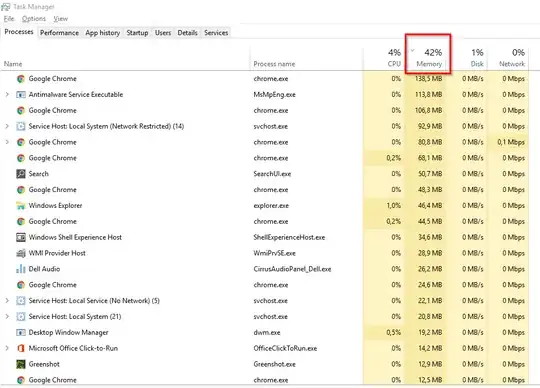Expand Service Host Local Service (No Network)

(7, 301)
